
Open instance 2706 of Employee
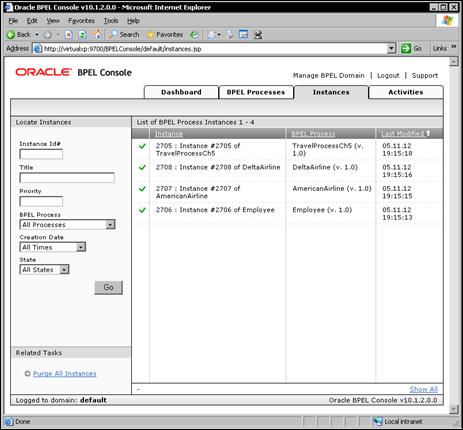click(x=215, y=210)
